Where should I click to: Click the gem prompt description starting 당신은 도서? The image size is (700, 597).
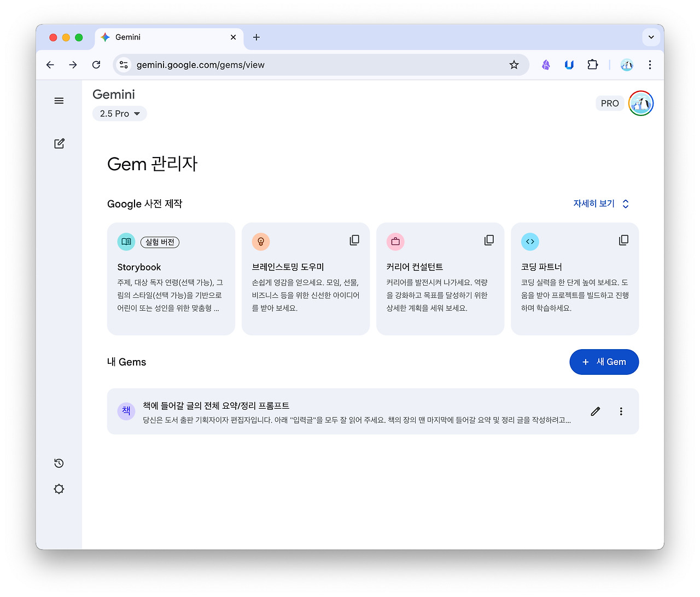pos(357,420)
